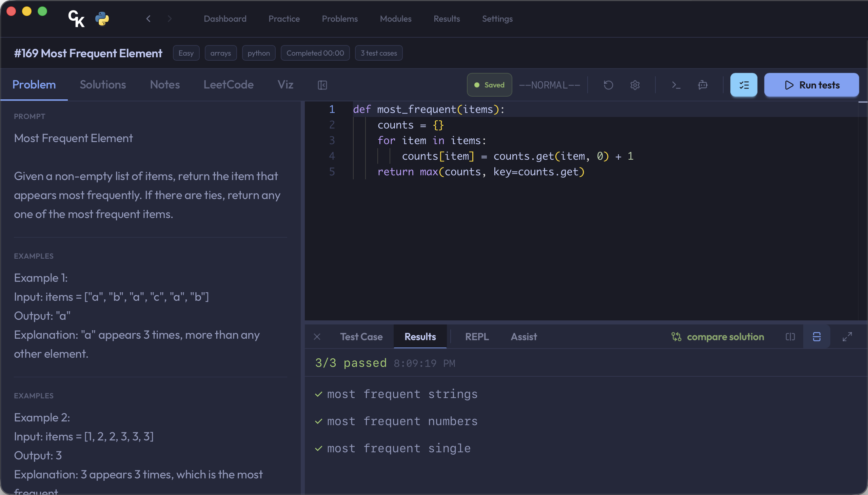Run the tests with Run tests button
This screenshot has width=868, height=495.
coord(812,85)
